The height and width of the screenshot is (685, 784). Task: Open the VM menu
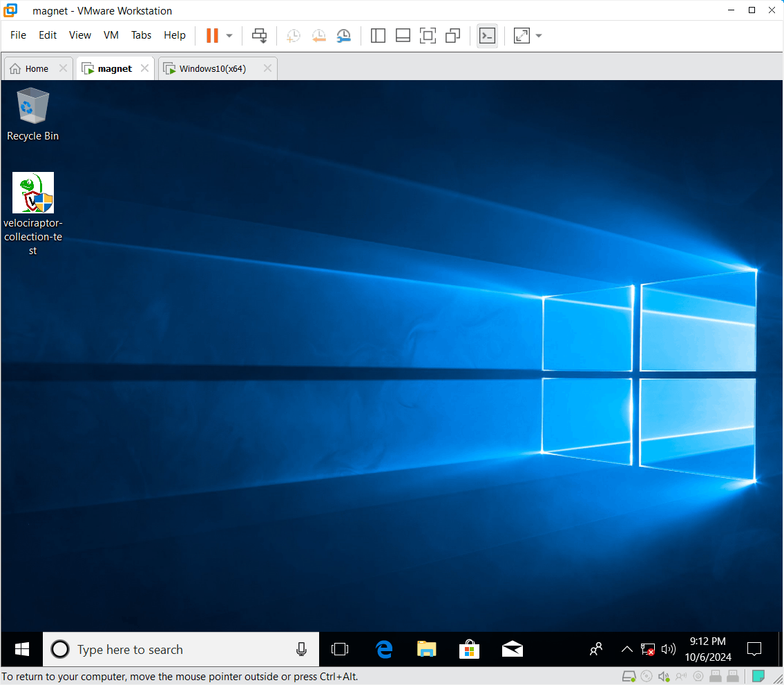111,35
